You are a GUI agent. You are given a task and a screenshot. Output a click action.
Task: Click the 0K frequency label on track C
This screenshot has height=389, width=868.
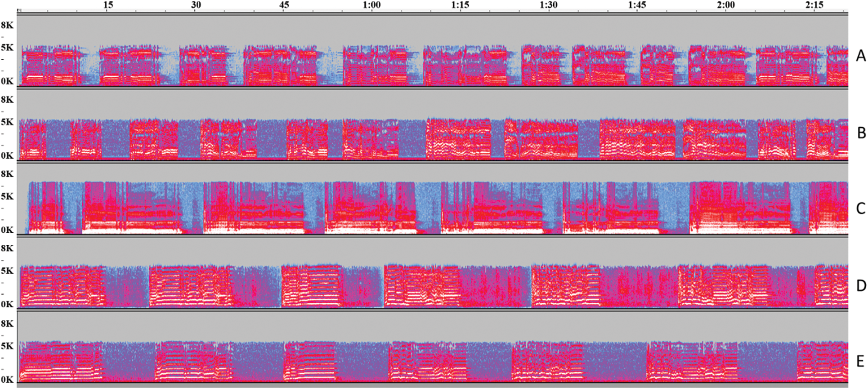(7, 230)
